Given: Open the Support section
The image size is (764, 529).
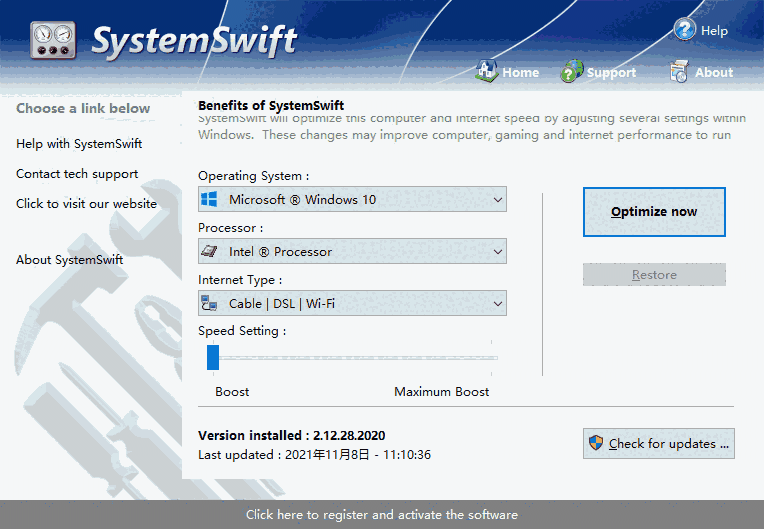Looking at the screenshot, I should point(611,73).
